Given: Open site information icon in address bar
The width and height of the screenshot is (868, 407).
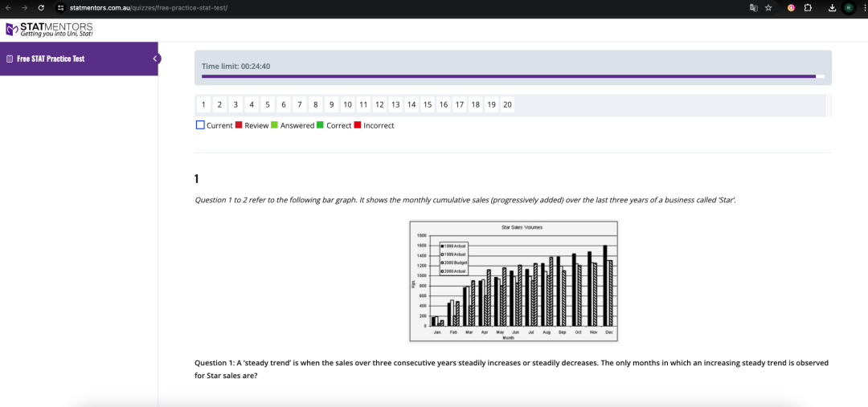Looking at the screenshot, I should (x=61, y=8).
